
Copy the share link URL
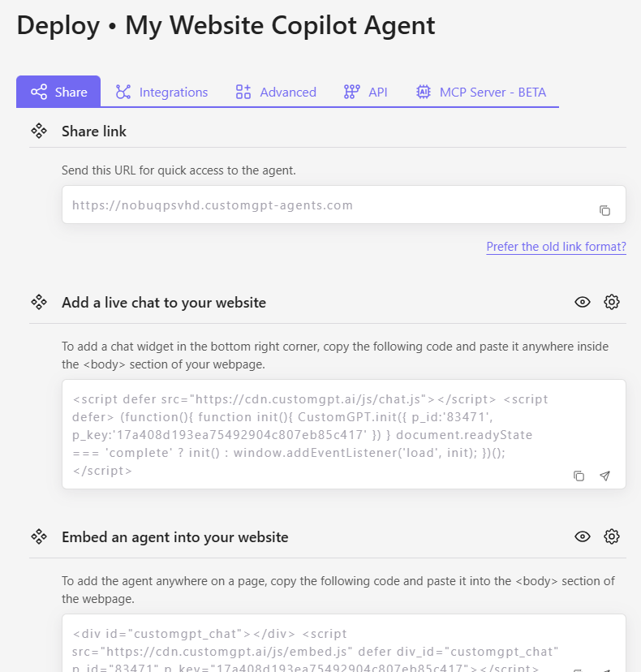click(x=604, y=211)
